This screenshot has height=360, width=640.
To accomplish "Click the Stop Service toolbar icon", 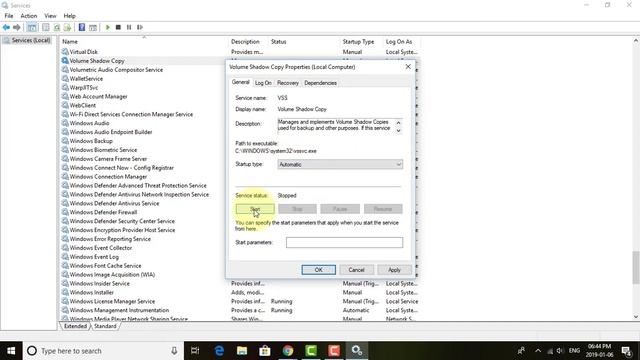I will coord(118,27).
